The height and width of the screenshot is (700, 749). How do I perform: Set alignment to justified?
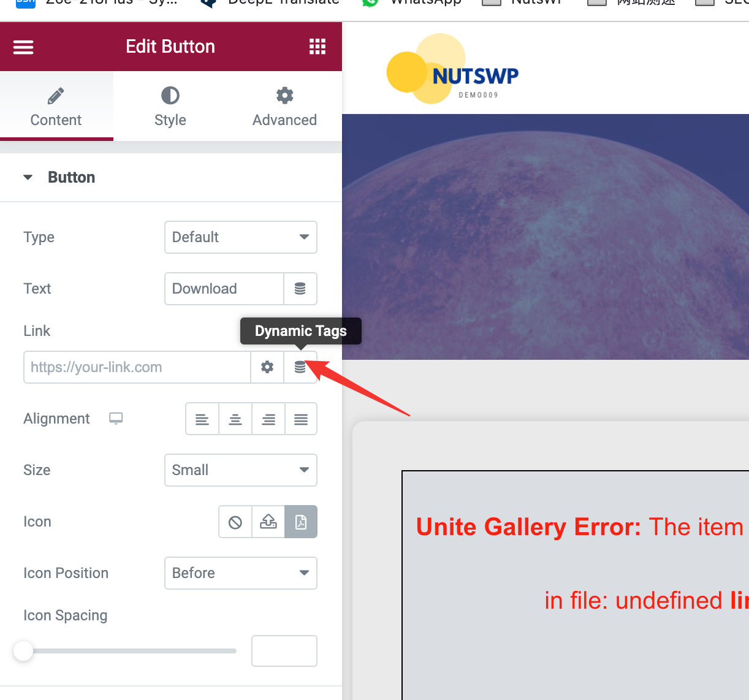click(301, 419)
